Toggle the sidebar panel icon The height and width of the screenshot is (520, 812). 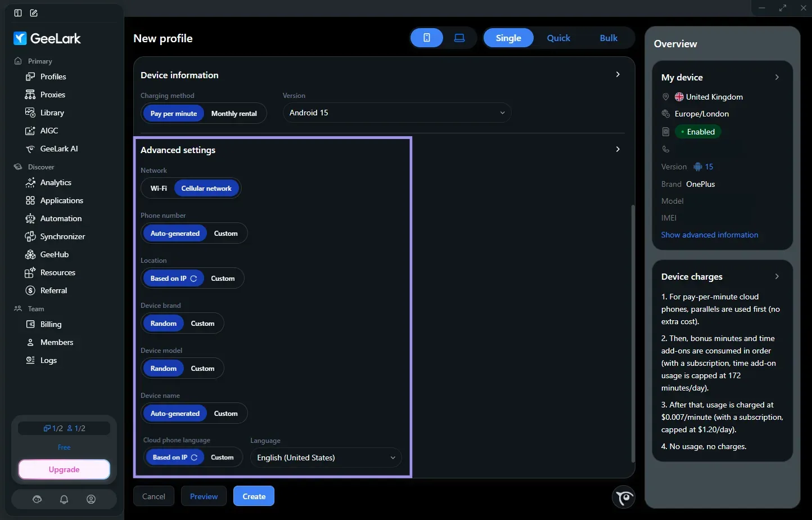tap(18, 13)
